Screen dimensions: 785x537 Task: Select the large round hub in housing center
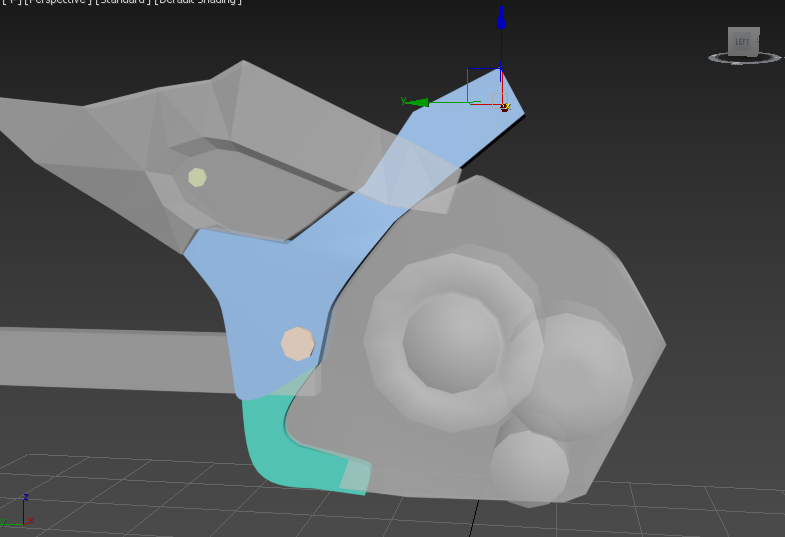coord(453,343)
